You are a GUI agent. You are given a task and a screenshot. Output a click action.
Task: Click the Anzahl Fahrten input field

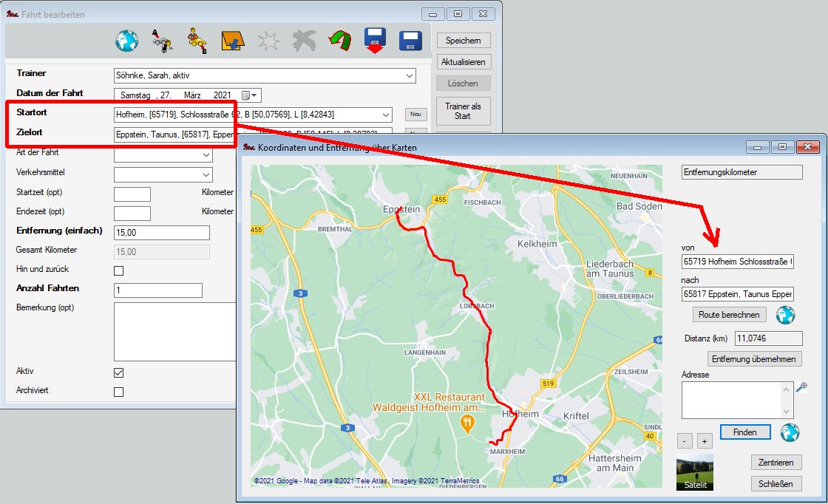tap(157, 290)
